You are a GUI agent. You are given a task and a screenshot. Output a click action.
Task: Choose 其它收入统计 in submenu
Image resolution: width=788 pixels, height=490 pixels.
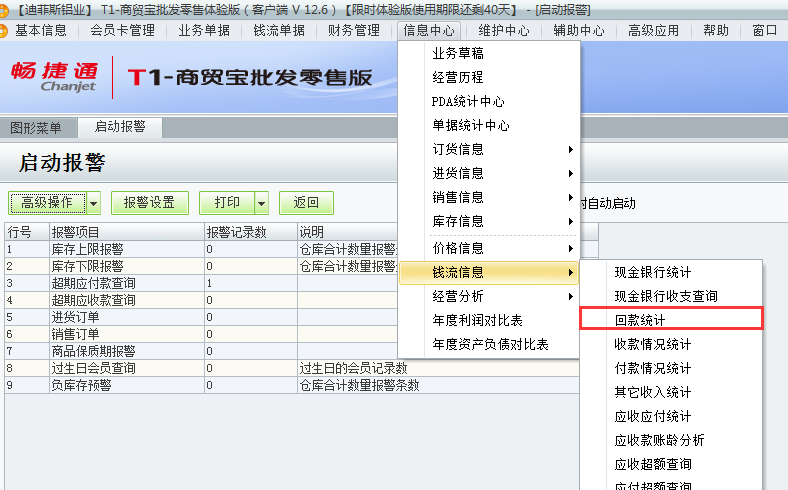(671, 393)
